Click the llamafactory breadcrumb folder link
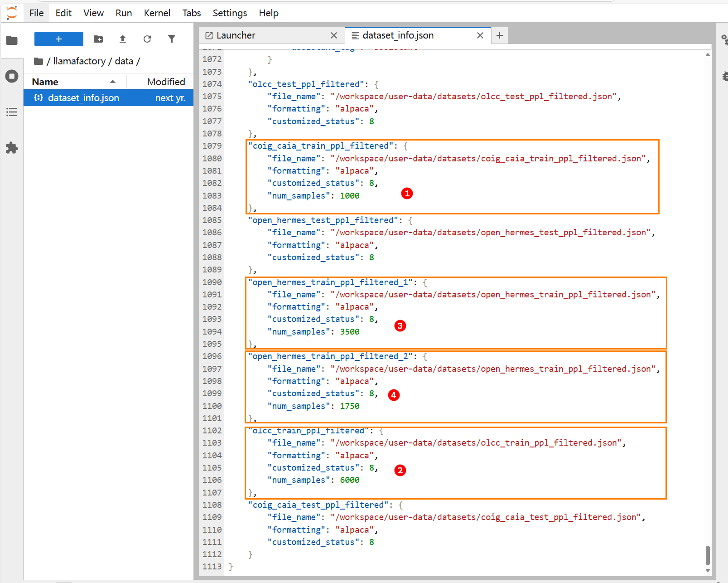This screenshot has height=583, width=728. (79, 61)
